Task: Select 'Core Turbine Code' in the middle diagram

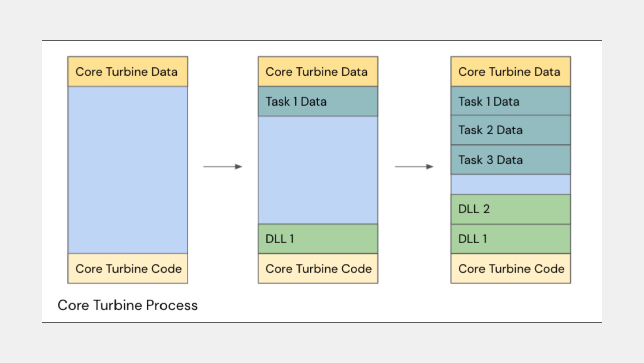Action: 318,269
